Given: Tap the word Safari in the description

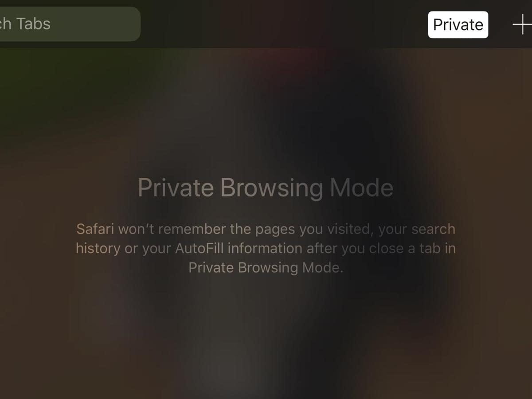Looking at the screenshot, I should point(95,229).
